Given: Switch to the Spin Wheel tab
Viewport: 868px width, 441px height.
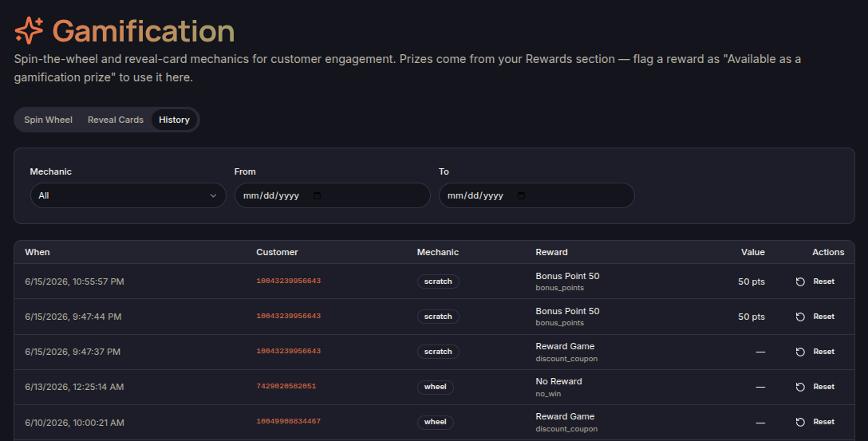Looking at the screenshot, I should 48,120.
